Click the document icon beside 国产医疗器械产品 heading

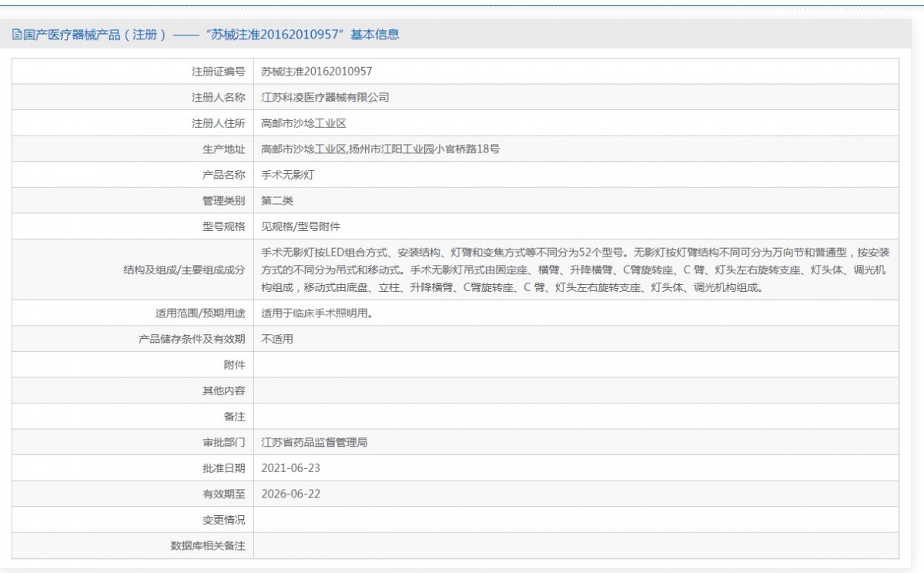[x=17, y=35]
